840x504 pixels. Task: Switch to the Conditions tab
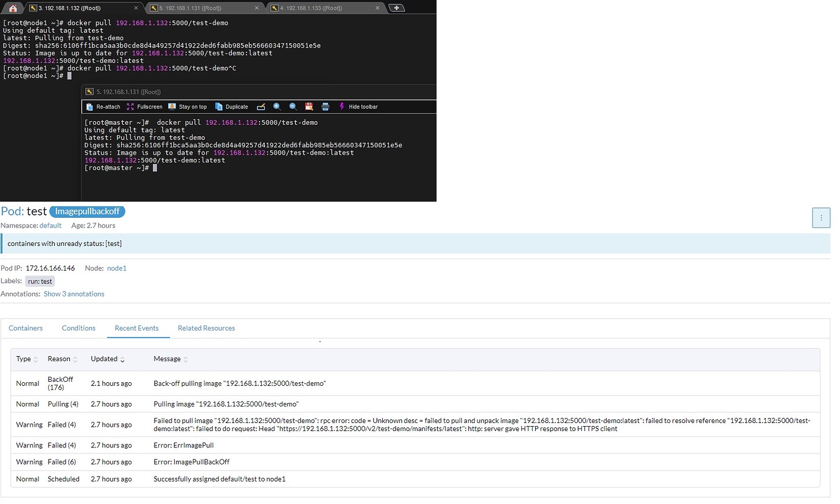pyautogui.click(x=79, y=328)
